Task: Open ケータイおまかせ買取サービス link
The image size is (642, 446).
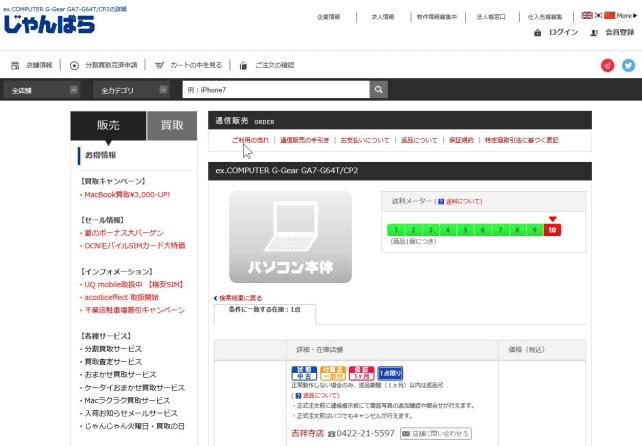Action: point(134,387)
